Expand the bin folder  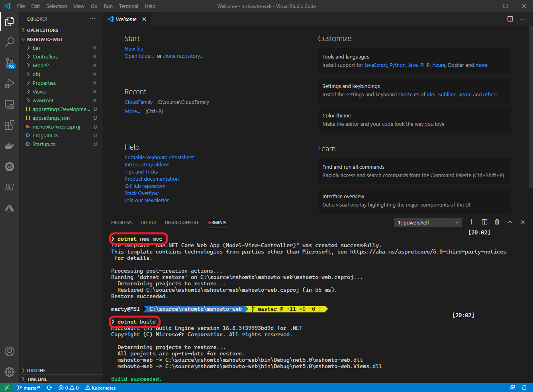click(x=61, y=48)
